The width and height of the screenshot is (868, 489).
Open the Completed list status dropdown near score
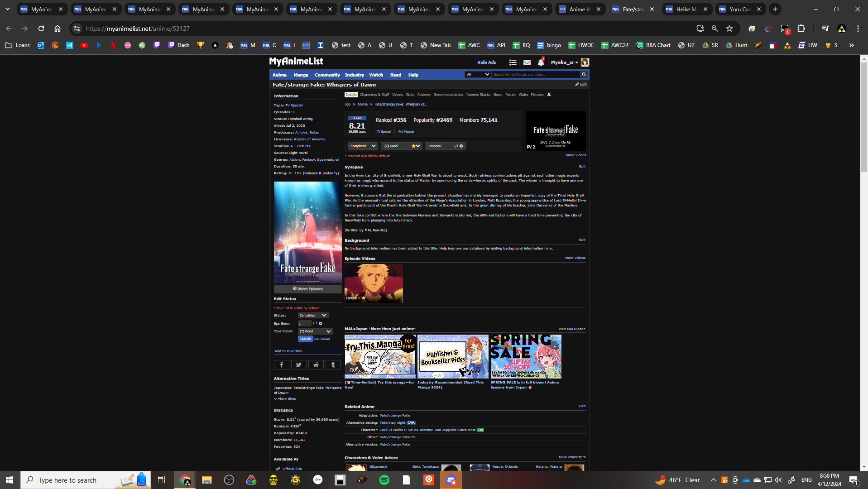363,146
